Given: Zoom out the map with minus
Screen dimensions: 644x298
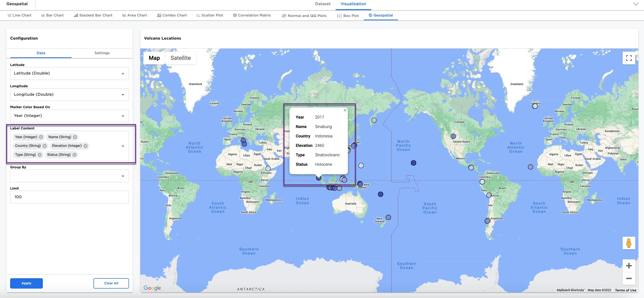Looking at the screenshot, I should [628, 278].
